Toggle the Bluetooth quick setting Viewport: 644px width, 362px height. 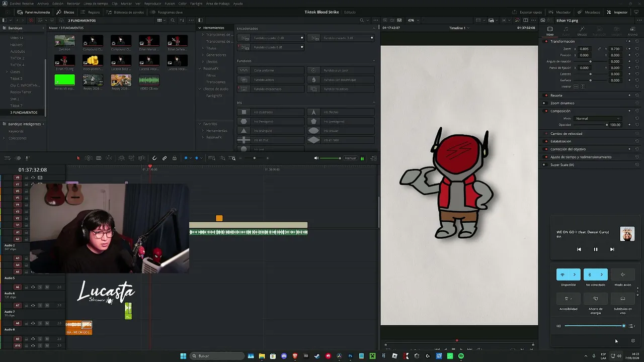[590, 275]
